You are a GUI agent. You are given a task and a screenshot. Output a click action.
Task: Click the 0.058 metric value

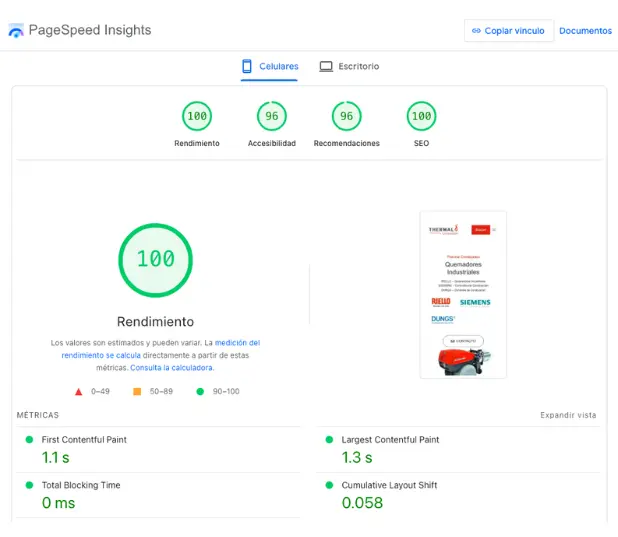tap(362, 503)
